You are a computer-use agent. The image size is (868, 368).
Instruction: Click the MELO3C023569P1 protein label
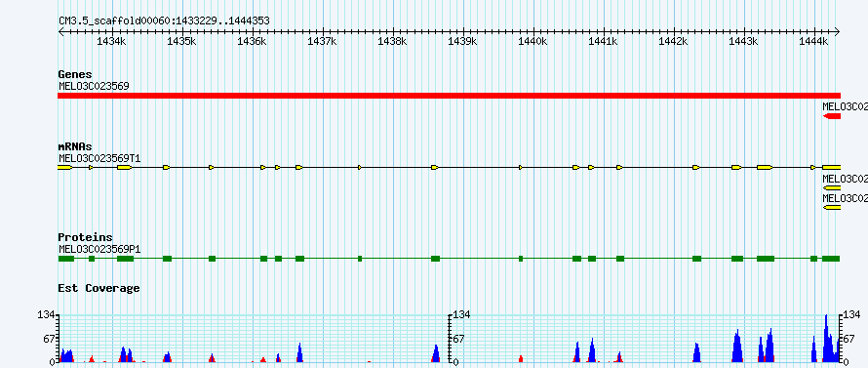[x=99, y=249]
